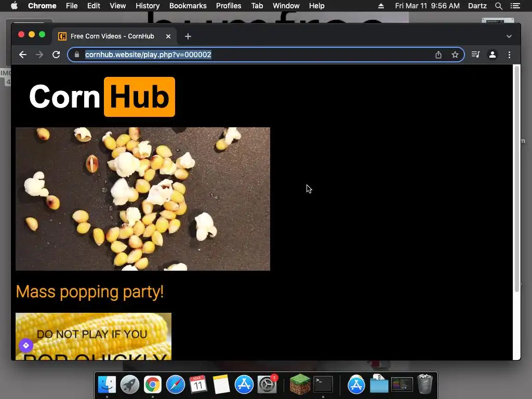Launch Minecraft grass block in the Dock
The image size is (532, 399).
[300, 384]
